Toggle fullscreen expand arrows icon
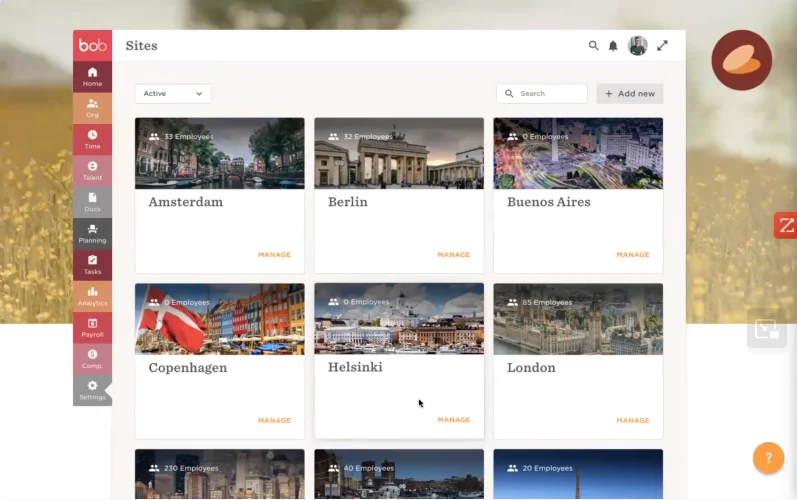The width and height of the screenshot is (797, 500). 662,46
